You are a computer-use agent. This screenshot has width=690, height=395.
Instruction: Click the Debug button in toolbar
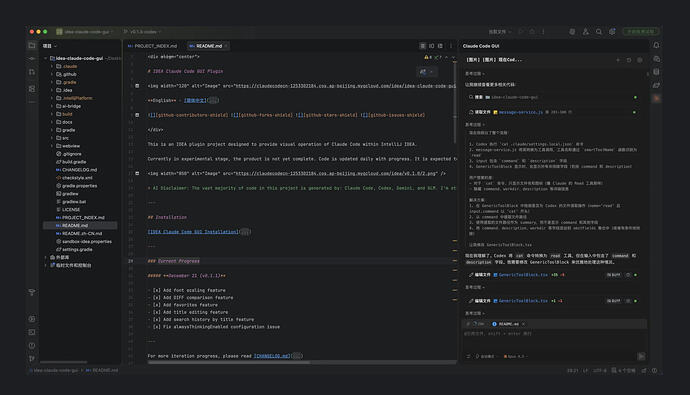pos(532,32)
